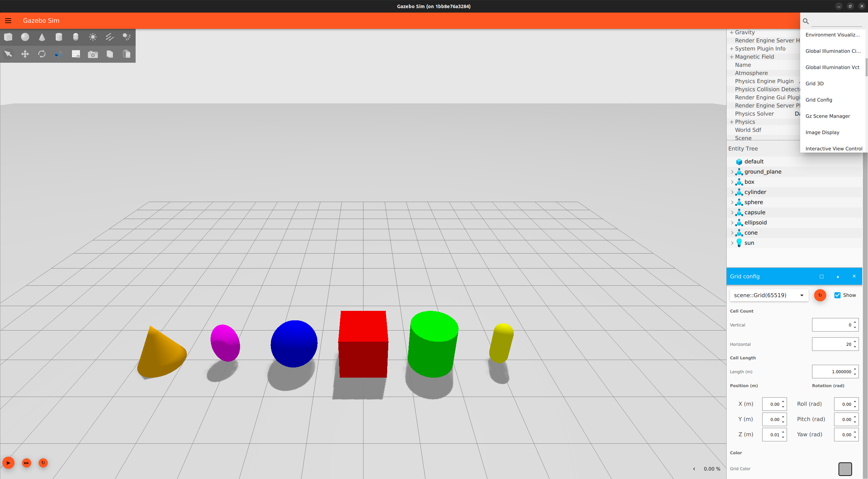
Task: Toggle the Grid Config pin button
Action: click(x=822, y=276)
